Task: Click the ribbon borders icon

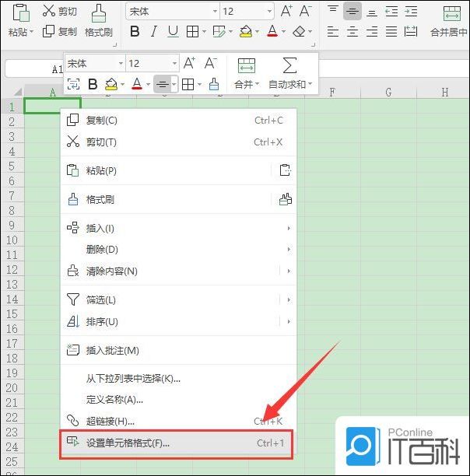Action: [192, 31]
